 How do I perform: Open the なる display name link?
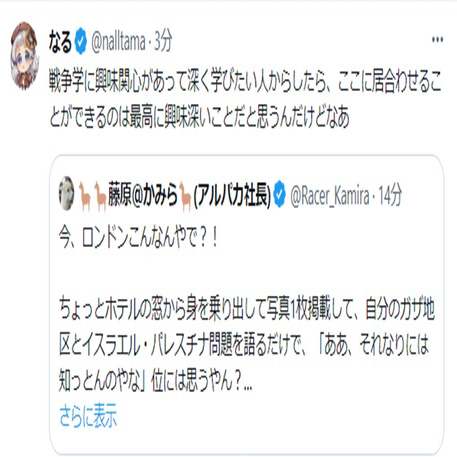point(60,41)
